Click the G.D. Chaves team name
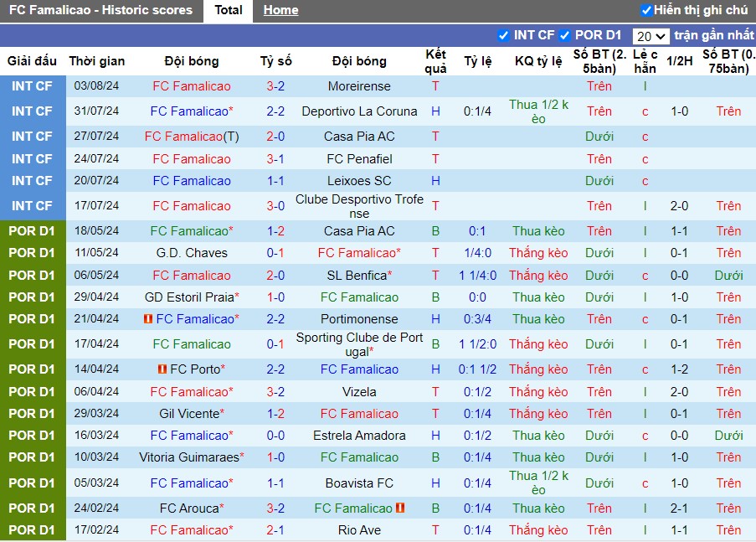This screenshot has width=756, height=542. [192, 253]
